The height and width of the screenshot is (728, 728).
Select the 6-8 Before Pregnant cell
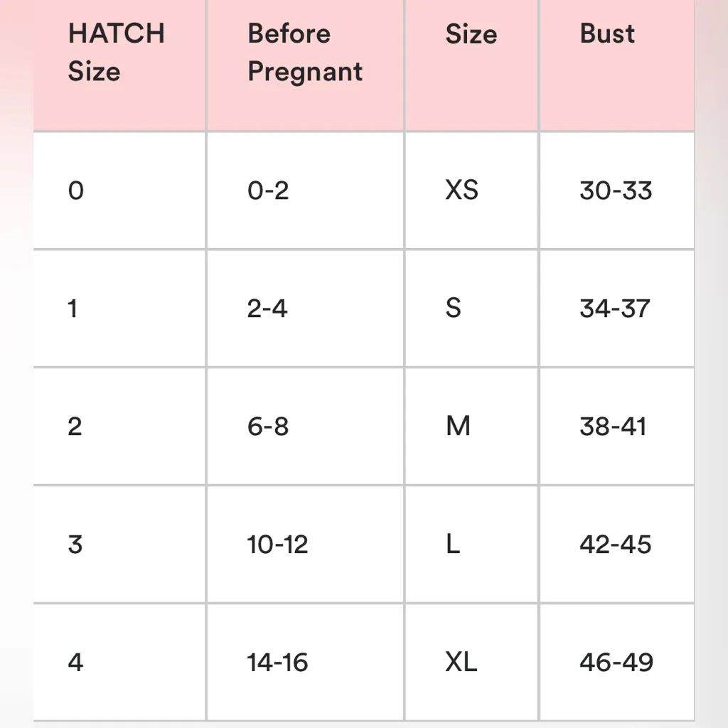click(268, 427)
